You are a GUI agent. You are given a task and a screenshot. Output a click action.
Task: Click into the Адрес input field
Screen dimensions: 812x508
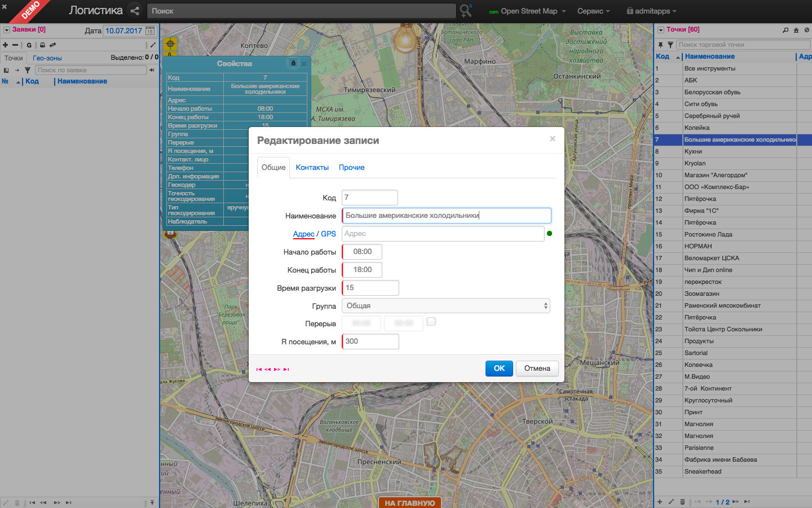click(x=443, y=234)
